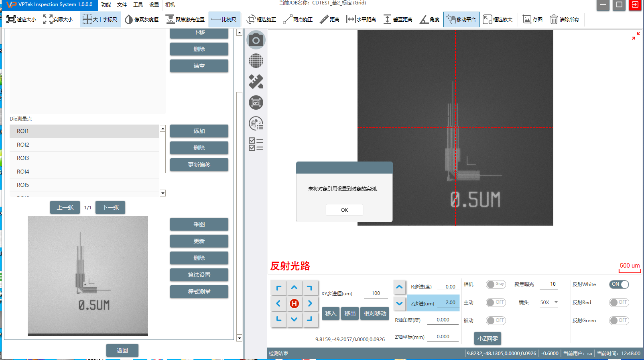Click OK in the error dialog
644x360 pixels.
coord(344,210)
